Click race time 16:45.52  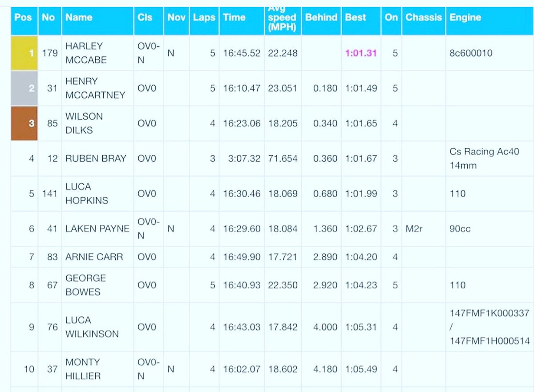click(x=242, y=53)
